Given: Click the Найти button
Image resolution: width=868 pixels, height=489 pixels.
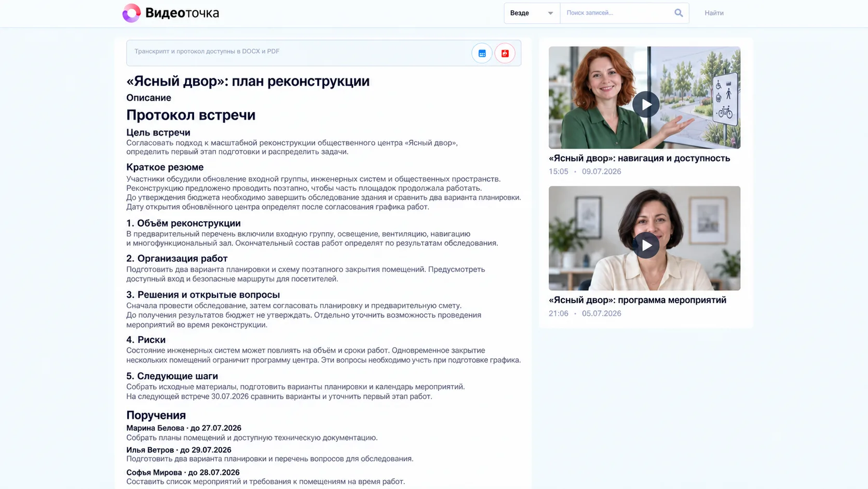Looking at the screenshot, I should [714, 13].
